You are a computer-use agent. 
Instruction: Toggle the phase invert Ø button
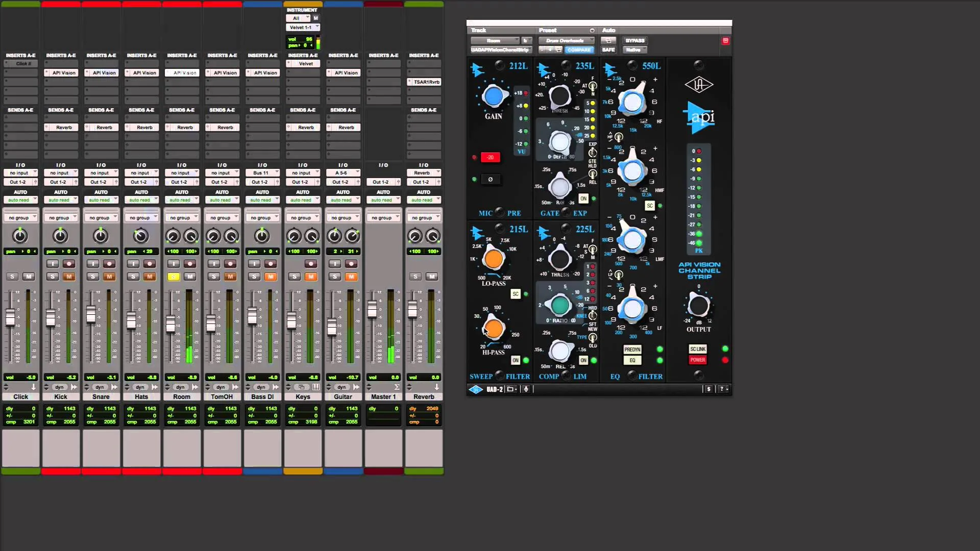click(x=490, y=180)
